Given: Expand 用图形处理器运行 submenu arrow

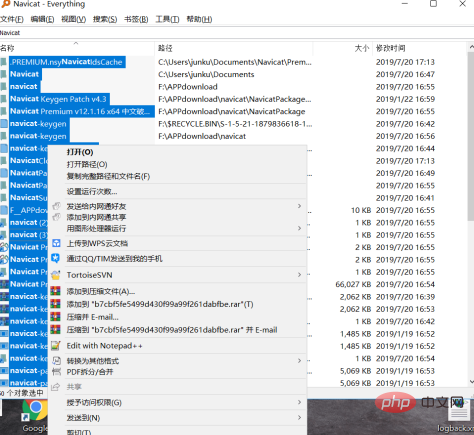Looking at the screenshot, I should (299, 228).
